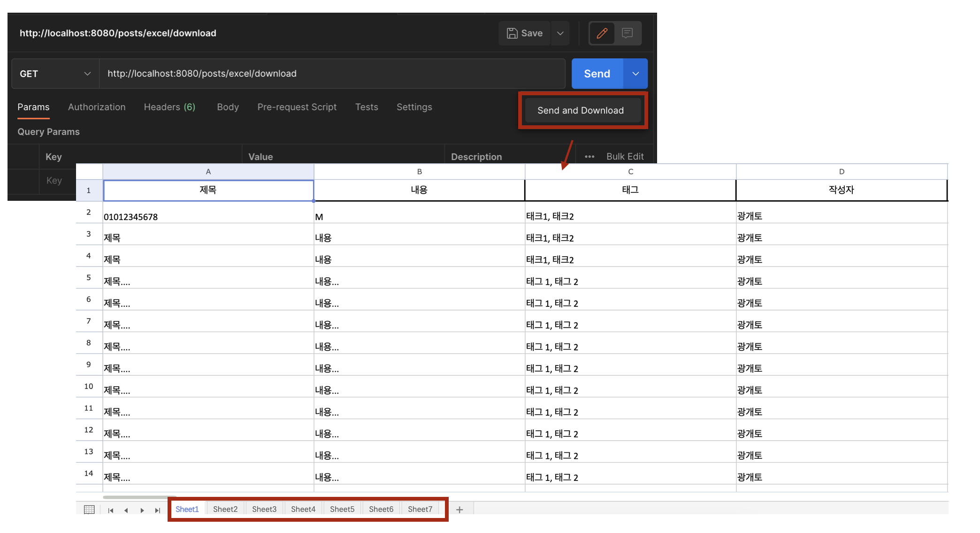This screenshot has width=980, height=533.
Task: Switch to the Authorization tab
Action: [x=97, y=107]
